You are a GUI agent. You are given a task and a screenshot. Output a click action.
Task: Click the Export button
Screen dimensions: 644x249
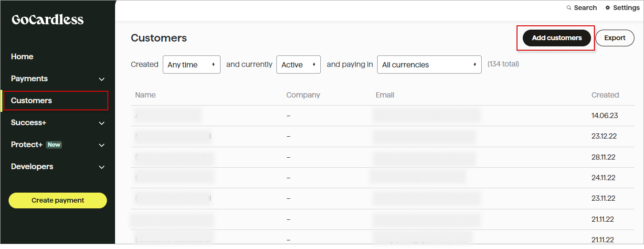(614, 38)
